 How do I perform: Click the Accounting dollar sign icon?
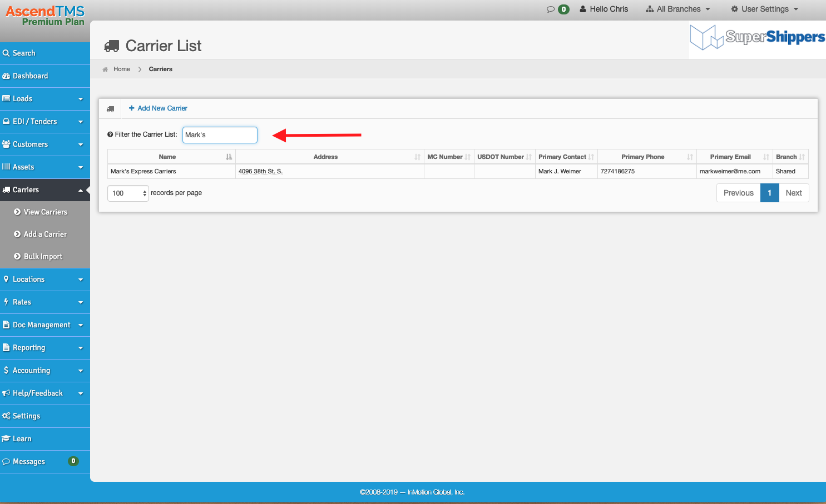6,371
